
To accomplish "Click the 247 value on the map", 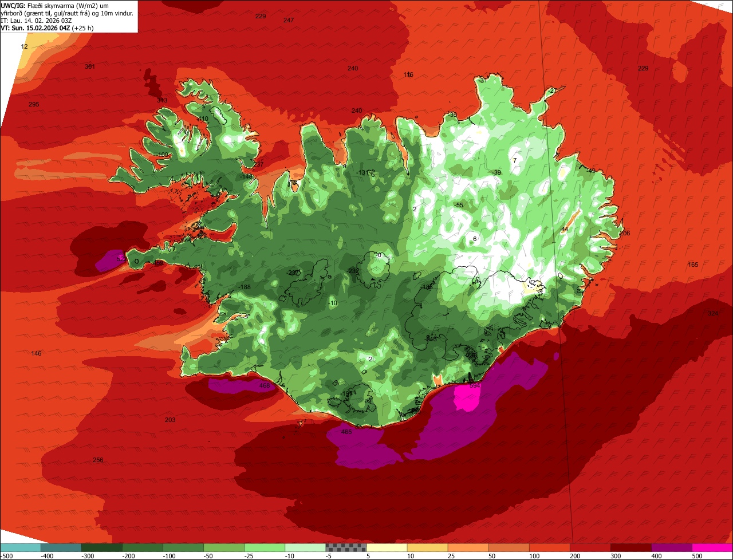I will tap(289, 20).
